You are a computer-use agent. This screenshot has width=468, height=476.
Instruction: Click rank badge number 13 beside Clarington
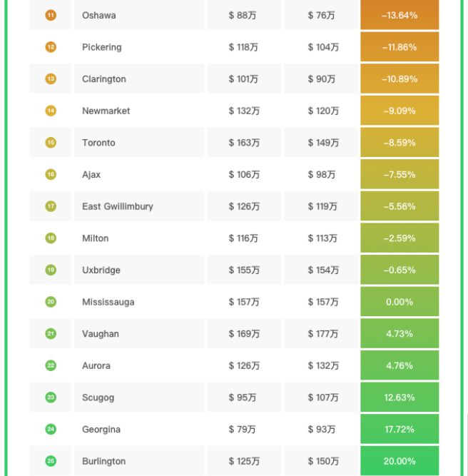click(x=51, y=79)
